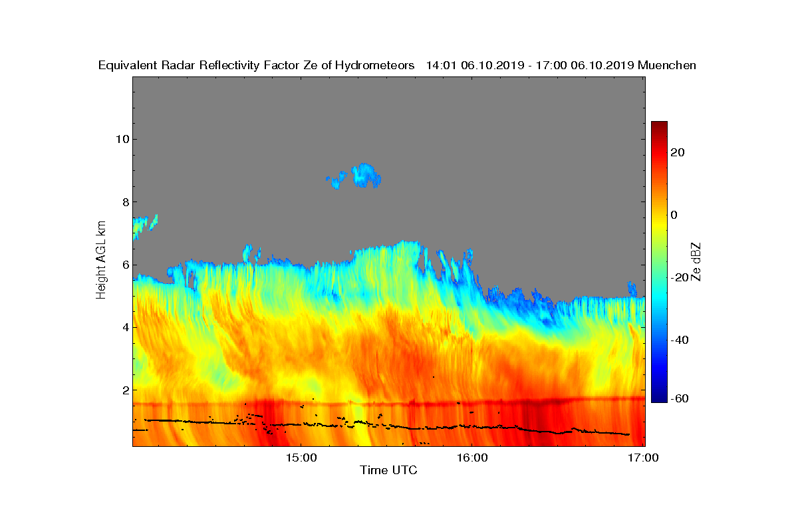The image size is (798, 532).
Task: Click the height tick label 2
Action: [125, 390]
